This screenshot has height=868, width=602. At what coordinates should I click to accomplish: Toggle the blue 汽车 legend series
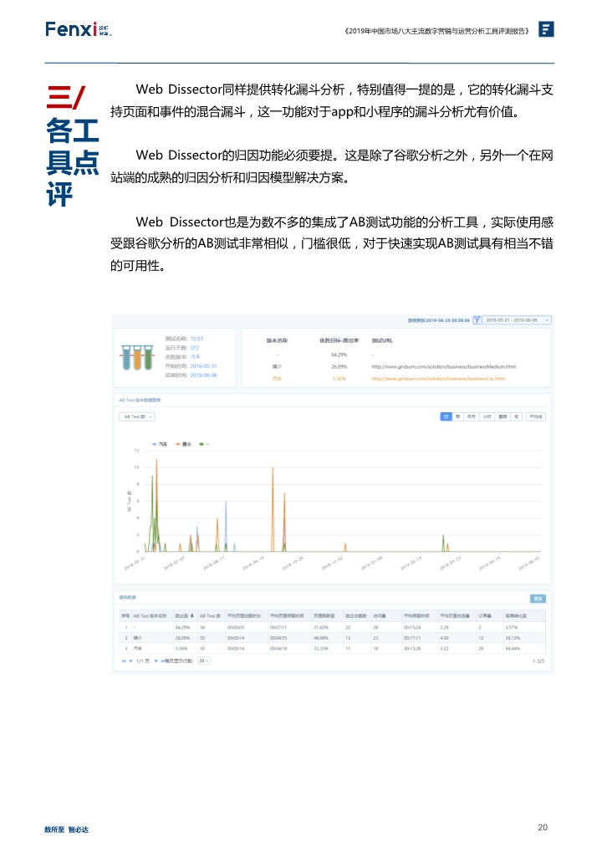coord(160,444)
